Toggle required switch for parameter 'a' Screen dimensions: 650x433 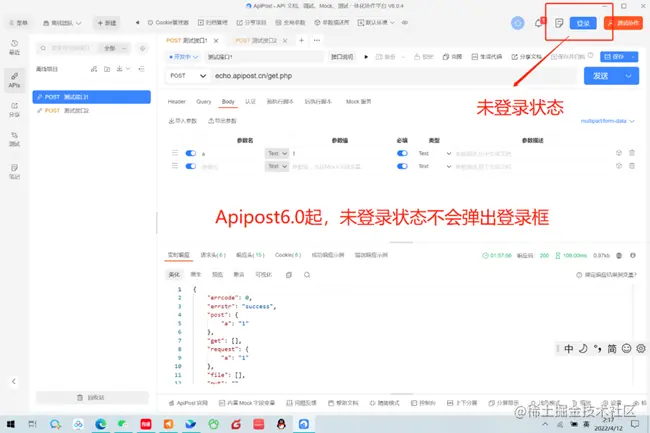[x=402, y=153]
